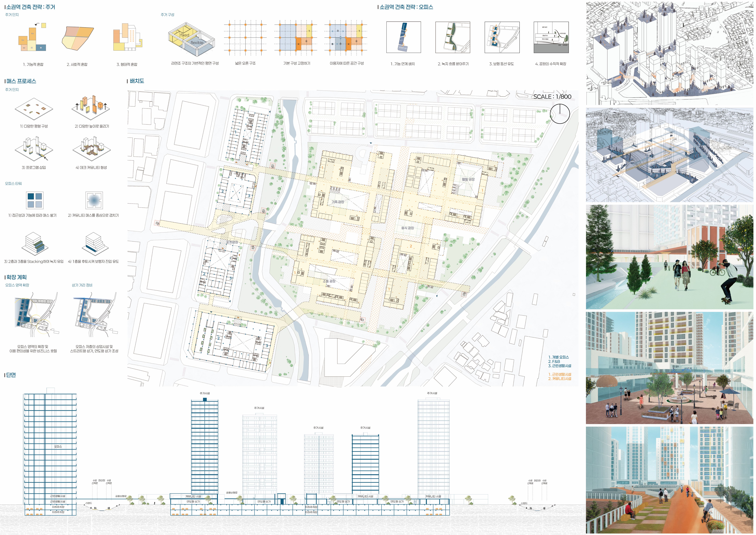Open the 공원의 수직적 확장 section diagram
Screen dimensions: 756x535
[551, 37]
